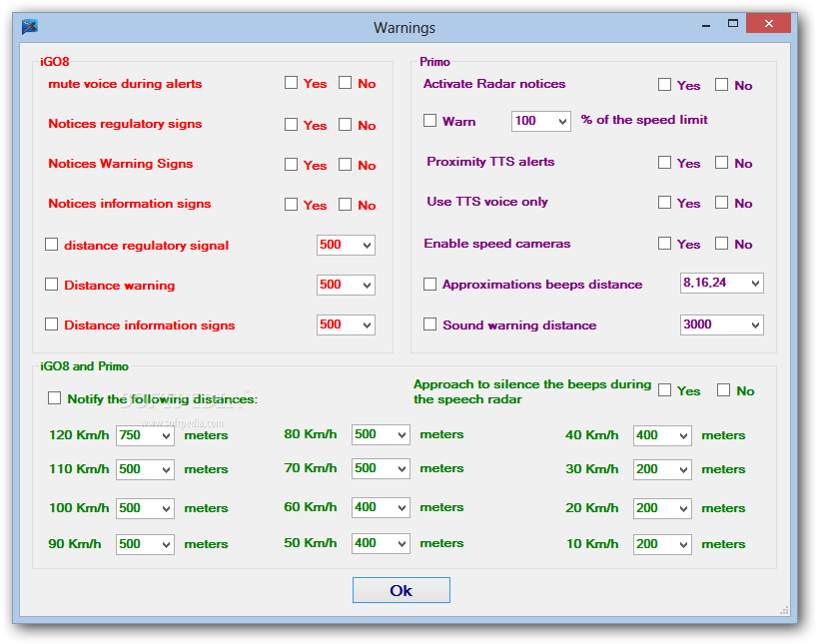This screenshot has width=818, height=644.
Task: Open the 90 Km/h meters dropdown
Action: [145, 544]
